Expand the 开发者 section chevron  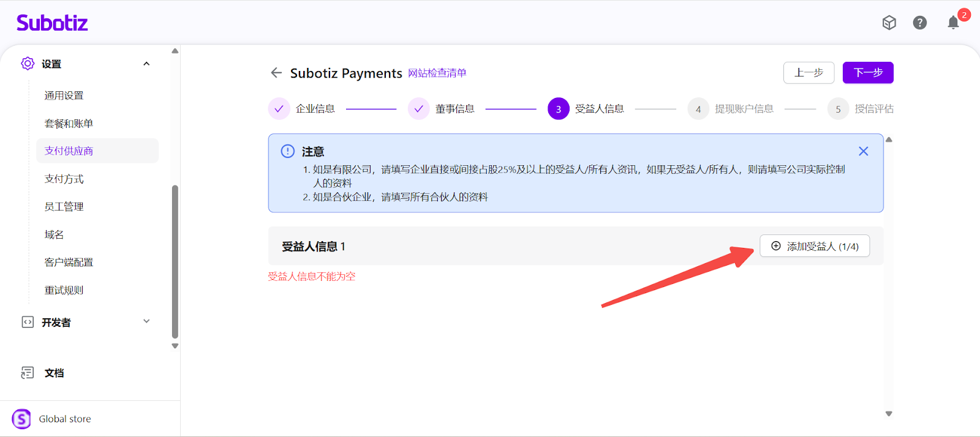click(x=146, y=321)
